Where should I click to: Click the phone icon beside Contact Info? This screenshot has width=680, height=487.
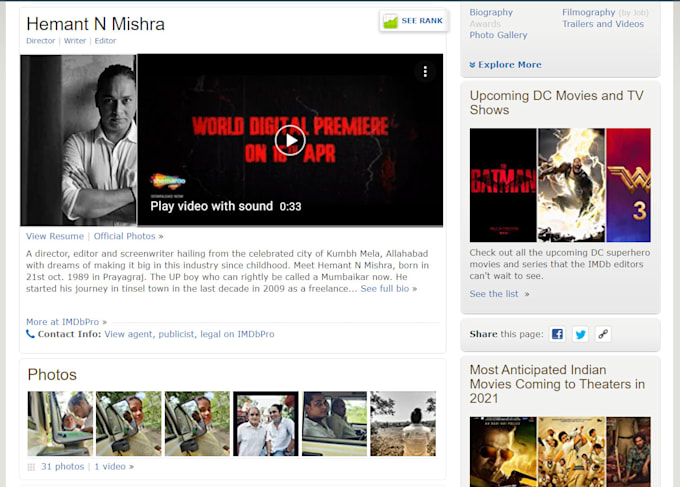click(30, 334)
